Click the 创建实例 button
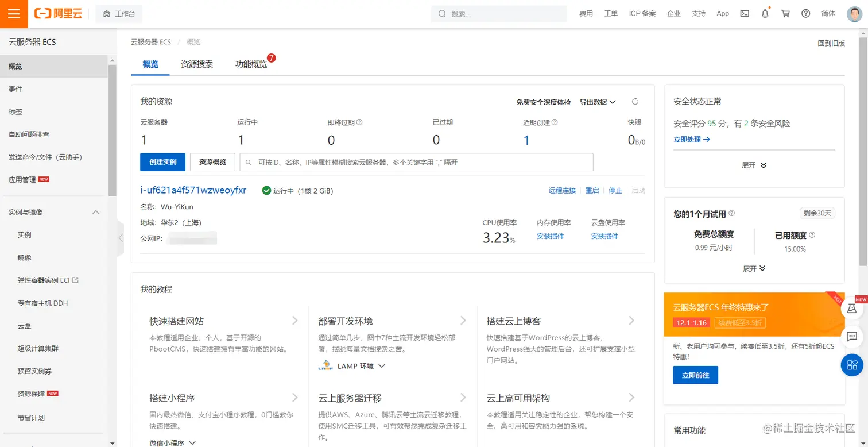Screen dimensions: 868x447 tap(162, 162)
